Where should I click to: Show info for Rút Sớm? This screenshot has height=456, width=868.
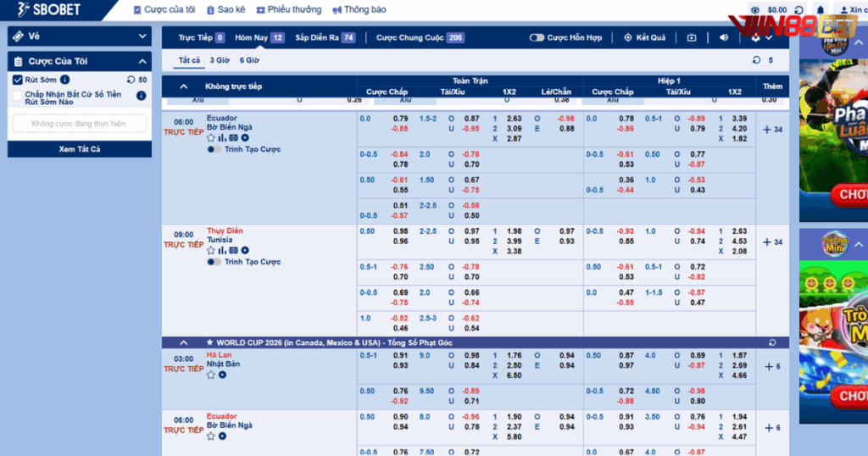(64, 80)
